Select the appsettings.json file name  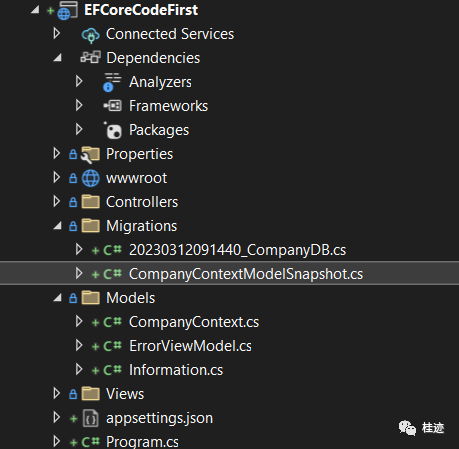159,418
